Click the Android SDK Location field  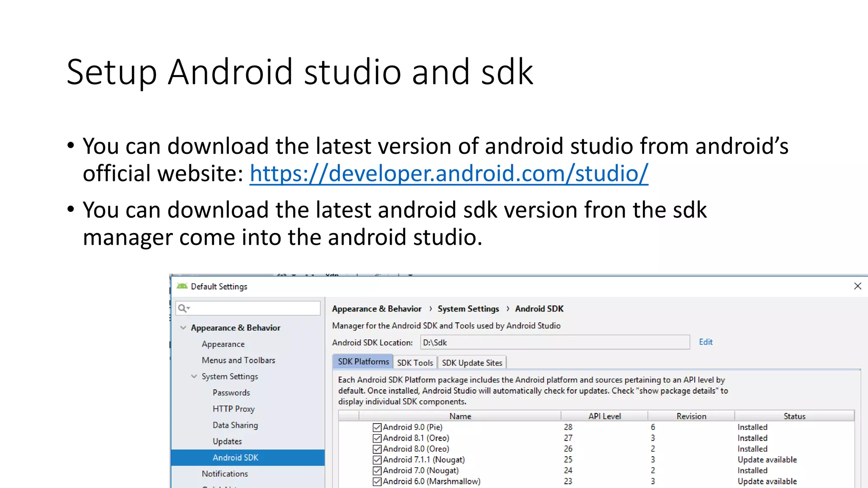click(x=554, y=343)
